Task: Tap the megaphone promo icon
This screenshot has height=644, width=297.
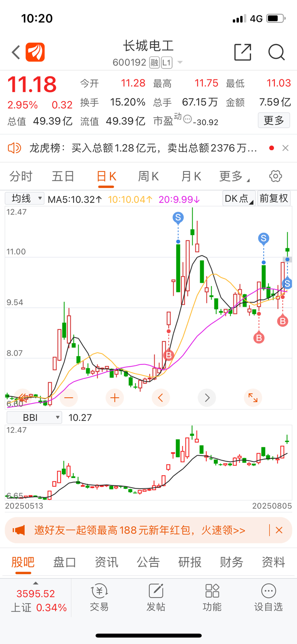Action: tap(19, 530)
